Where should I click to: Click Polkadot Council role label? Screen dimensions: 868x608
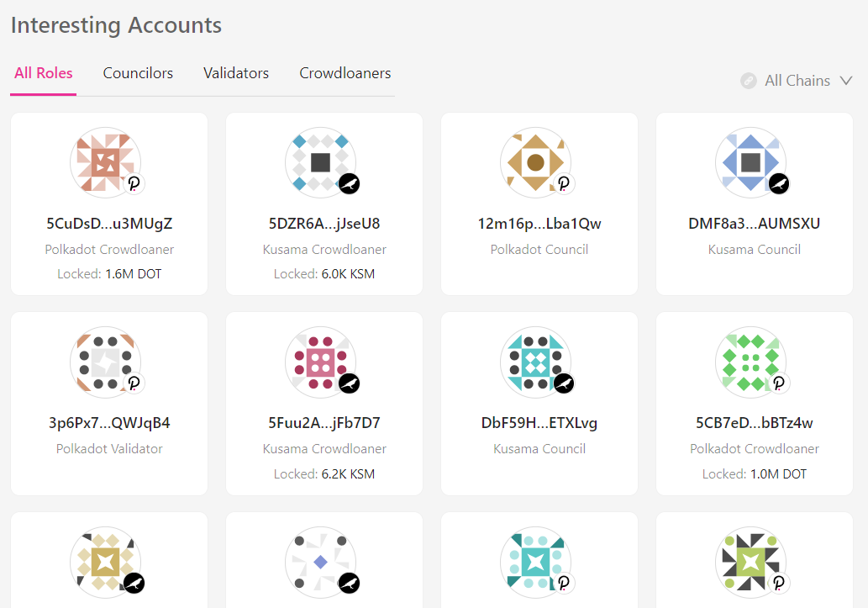[x=539, y=250]
